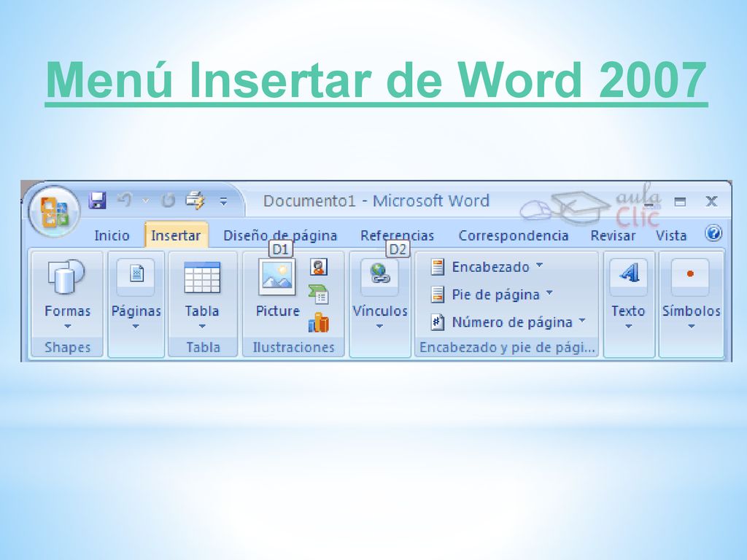
Task: Click the round Office button
Action: tap(54, 211)
